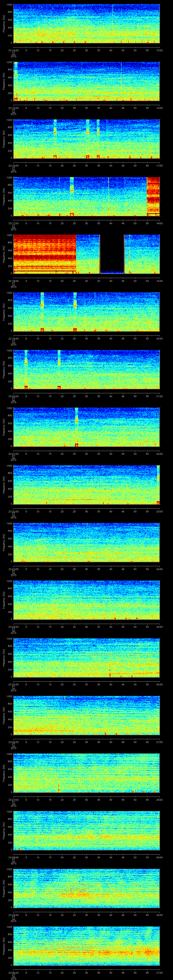This screenshot has width=173, height=980.
Task: Click the 23:29:00 start time label
Action: pyautogui.click(x=13, y=915)
